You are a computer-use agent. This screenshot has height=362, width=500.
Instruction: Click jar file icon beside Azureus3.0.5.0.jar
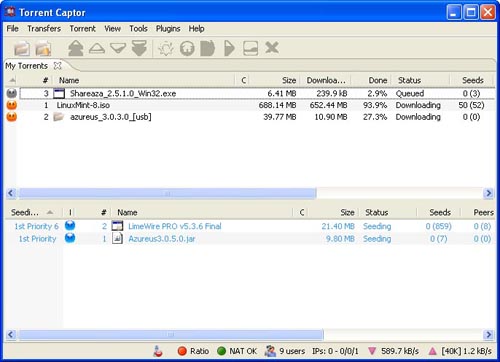coord(117,238)
